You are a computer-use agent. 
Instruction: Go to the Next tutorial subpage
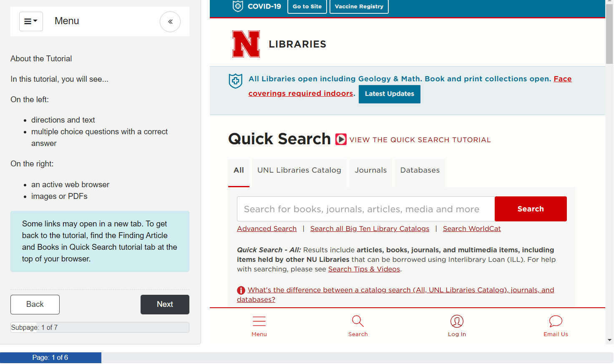[x=165, y=304]
